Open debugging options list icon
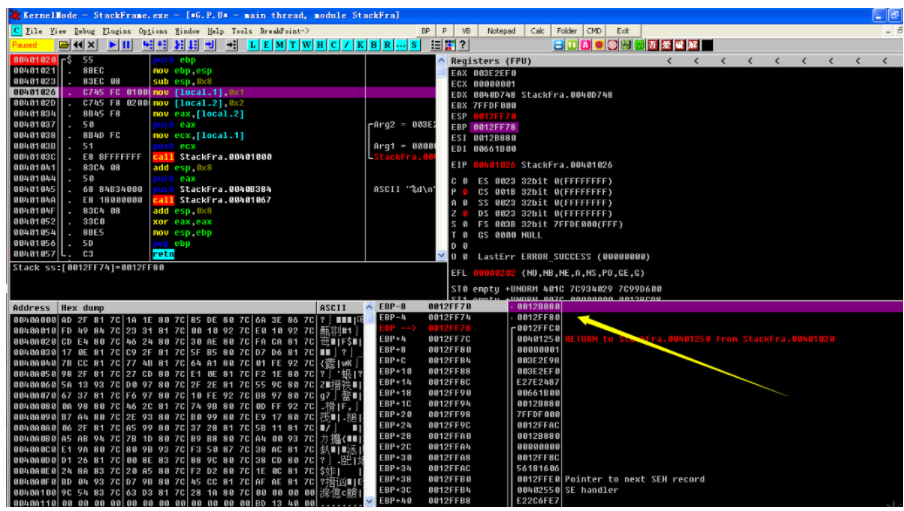The height and width of the screenshot is (511, 904). click(x=436, y=45)
